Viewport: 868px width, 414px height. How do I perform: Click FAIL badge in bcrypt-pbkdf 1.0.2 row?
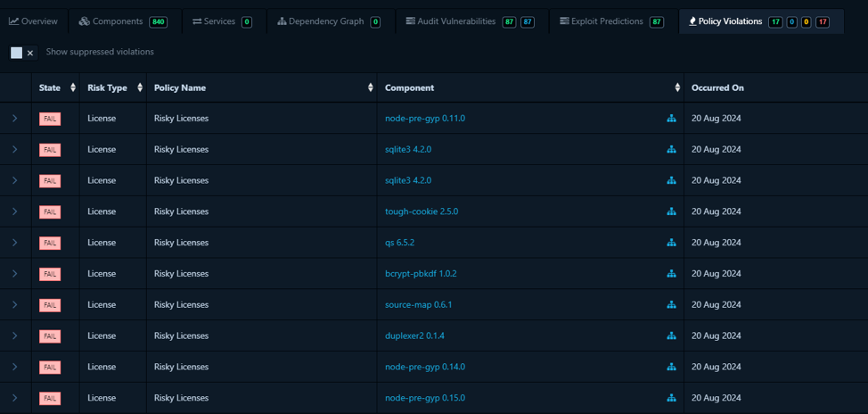click(50, 274)
